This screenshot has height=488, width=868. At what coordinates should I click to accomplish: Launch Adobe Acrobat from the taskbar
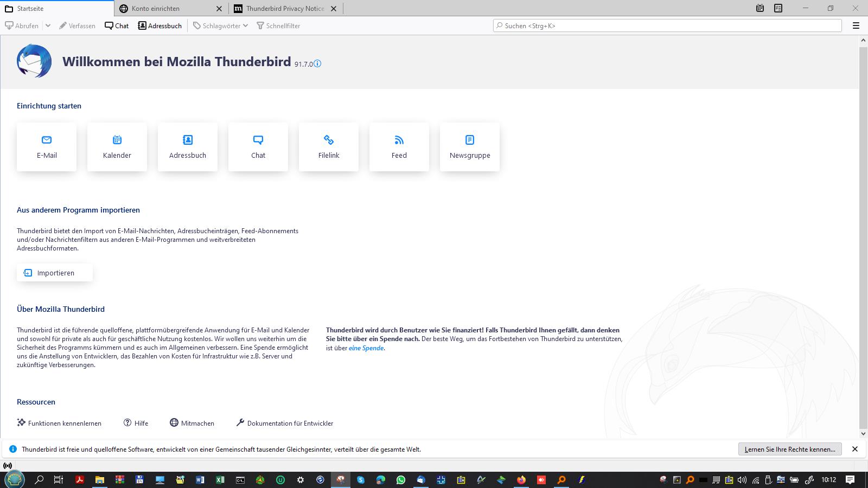coord(79,480)
